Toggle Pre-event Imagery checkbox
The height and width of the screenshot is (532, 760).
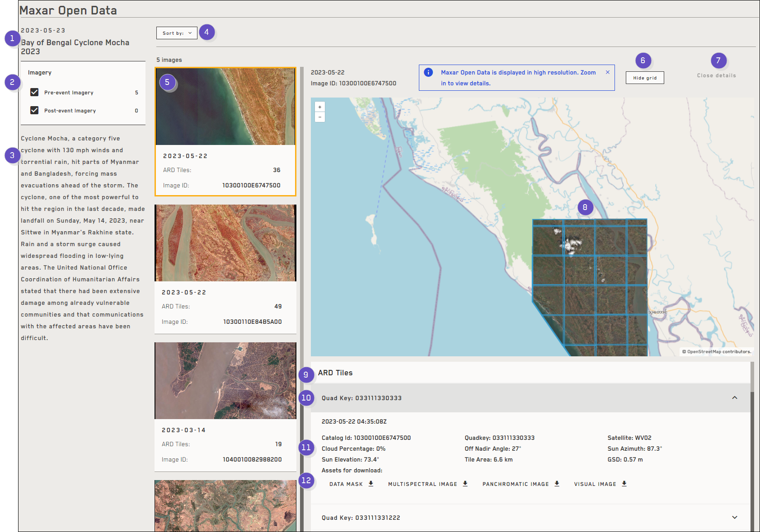point(34,92)
